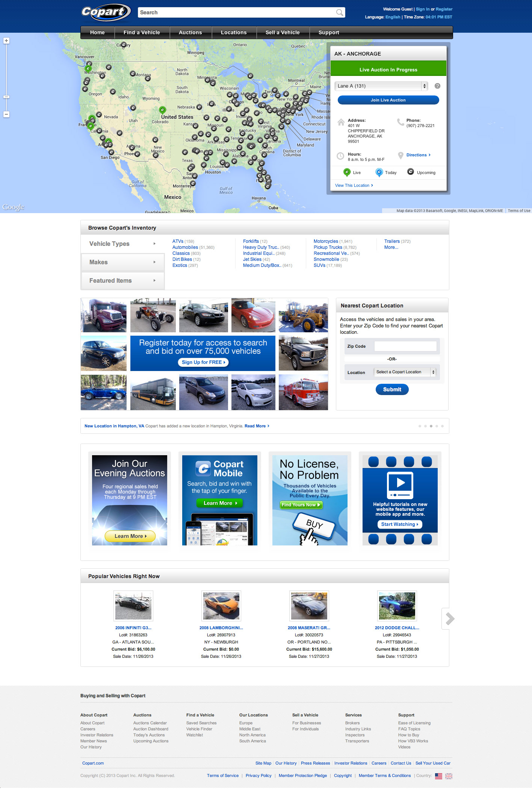Open the Auctions Calendar footer link
This screenshot has height=789, width=532.
click(x=150, y=723)
